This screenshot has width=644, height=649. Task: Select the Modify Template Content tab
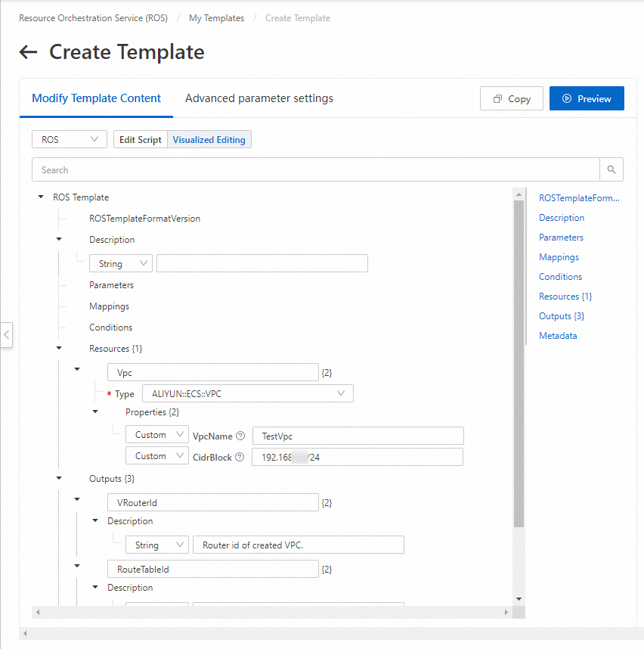(97, 98)
